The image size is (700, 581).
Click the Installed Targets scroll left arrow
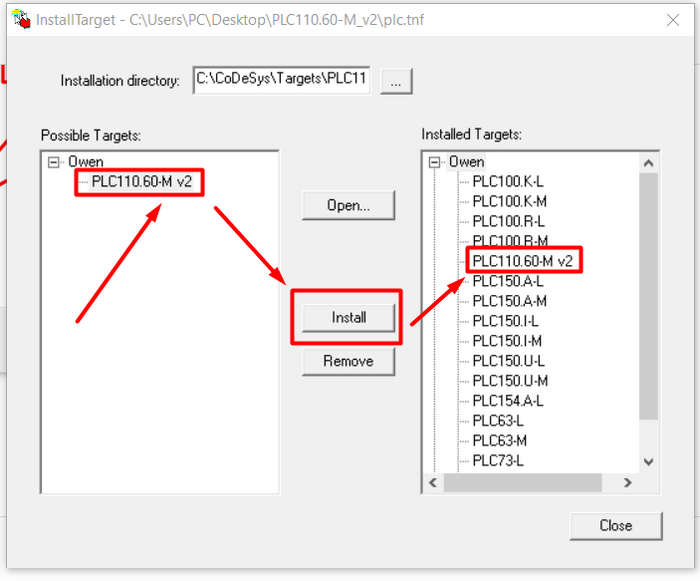tap(433, 482)
